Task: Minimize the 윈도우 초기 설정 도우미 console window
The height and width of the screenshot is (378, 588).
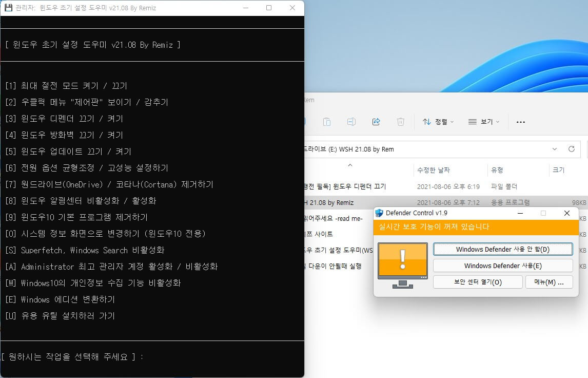Action: click(246, 8)
